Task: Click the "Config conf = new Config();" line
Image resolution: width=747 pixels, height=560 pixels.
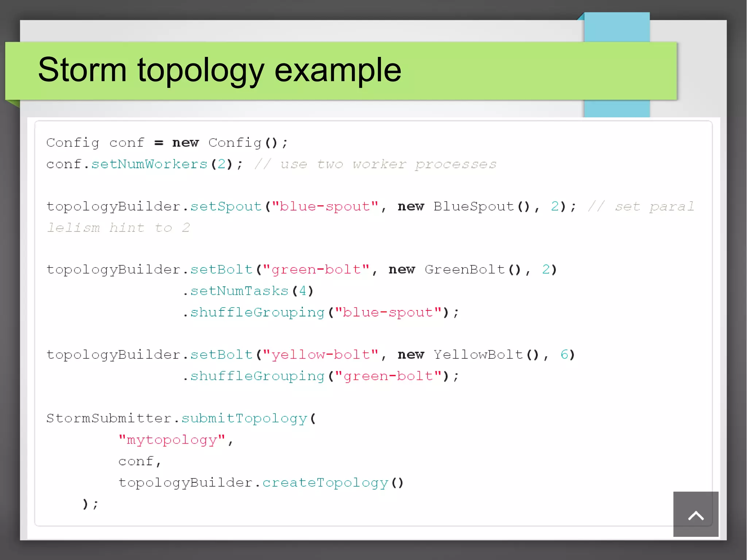Action: point(167,143)
